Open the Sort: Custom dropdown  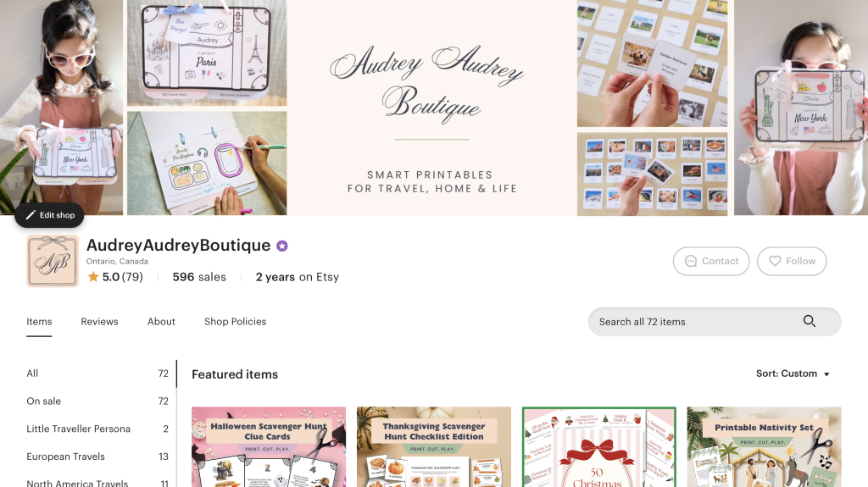(x=793, y=374)
